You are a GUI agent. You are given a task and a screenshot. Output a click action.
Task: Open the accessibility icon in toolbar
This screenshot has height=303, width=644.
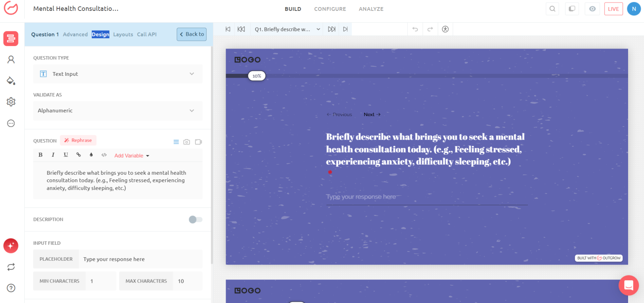(x=445, y=29)
